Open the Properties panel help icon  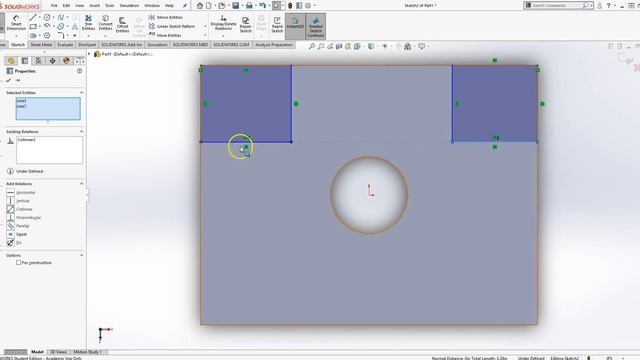(x=80, y=71)
